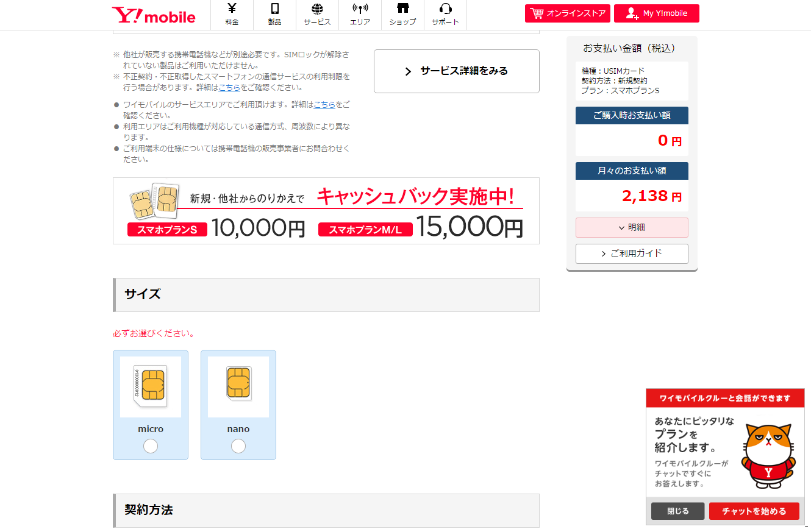Click the My Y!mobile user icon

coord(632,13)
